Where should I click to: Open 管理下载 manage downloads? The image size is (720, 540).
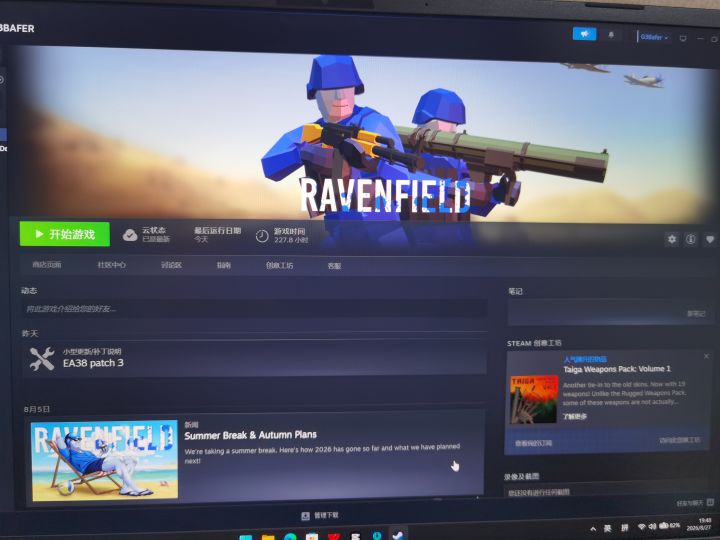(326, 515)
